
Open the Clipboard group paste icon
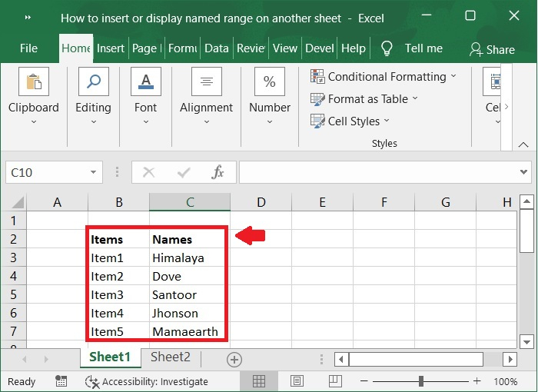[x=33, y=82]
